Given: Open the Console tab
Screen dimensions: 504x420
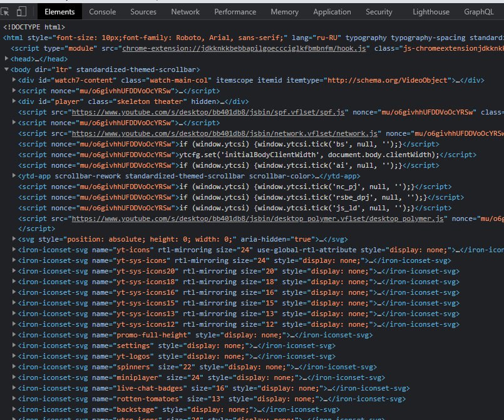Looking at the screenshot, I should tap(102, 12).
